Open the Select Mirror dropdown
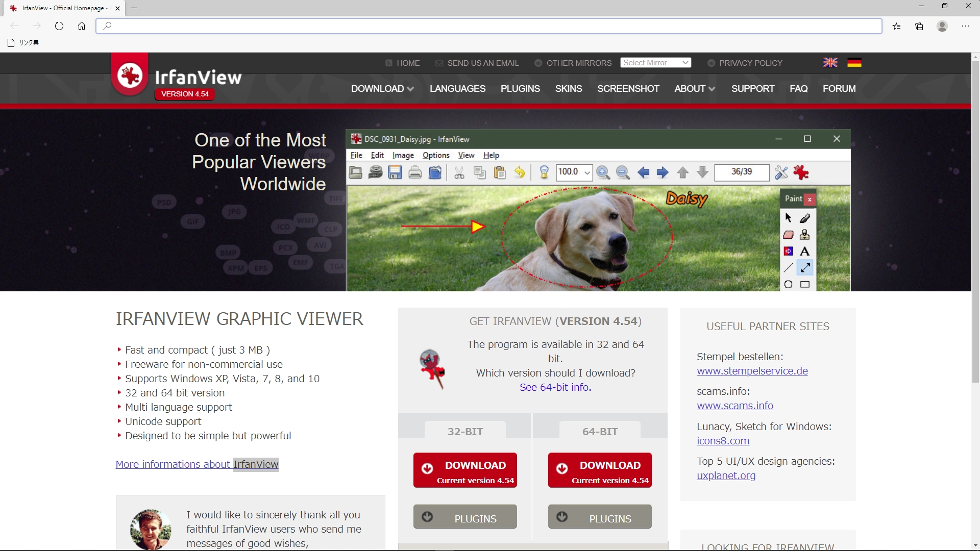The height and width of the screenshot is (551, 980). [655, 63]
